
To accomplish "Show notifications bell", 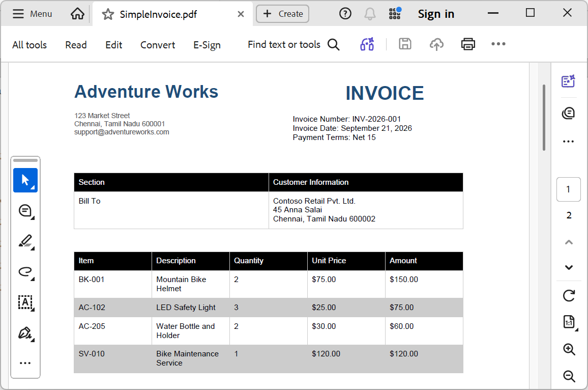I will coord(370,14).
